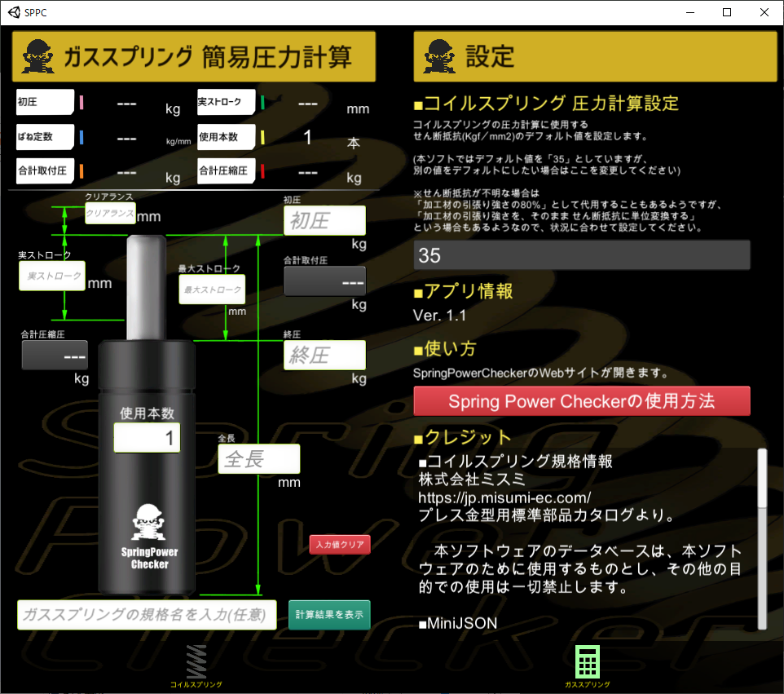This screenshot has height=694, width=784.
Task: Click the 計算結果を表示 green button
Action: pos(329,614)
